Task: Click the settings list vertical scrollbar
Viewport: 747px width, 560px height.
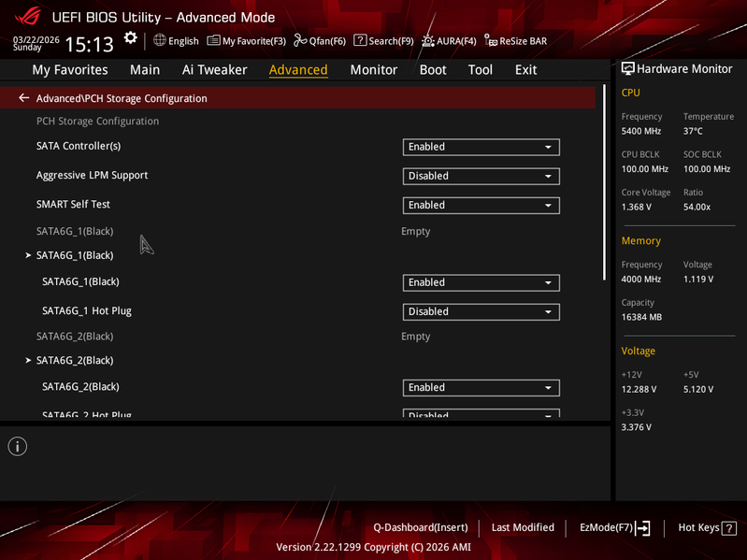Action: coord(604,182)
